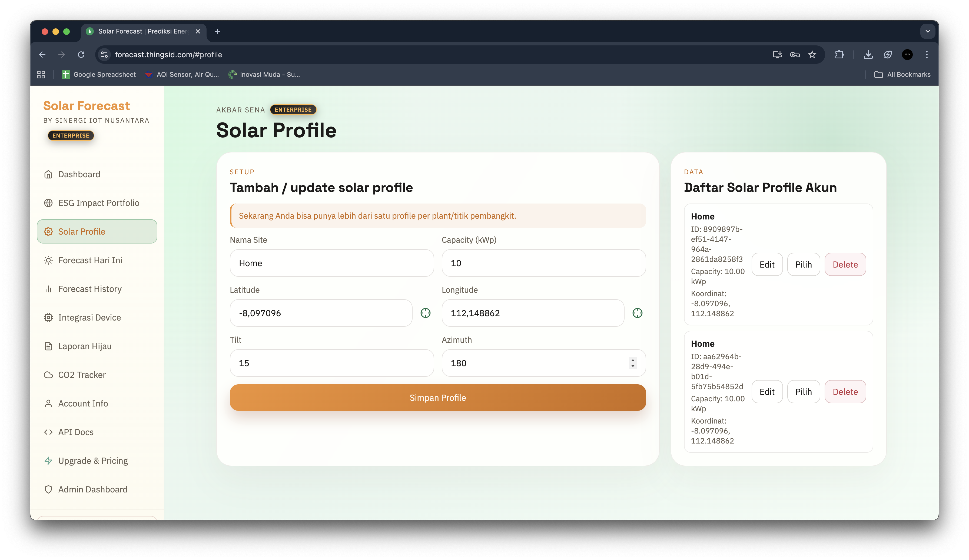Click the crosshair icon beside the Longitude field
This screenshot has height=560, width=969.
pyautogui.click(x=637, y=313)
